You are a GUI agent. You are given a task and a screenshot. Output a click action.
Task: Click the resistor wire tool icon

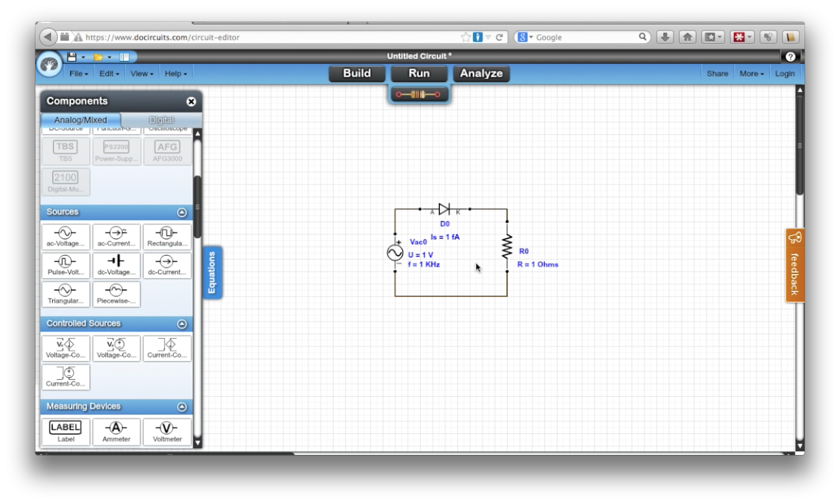point(418,94)
